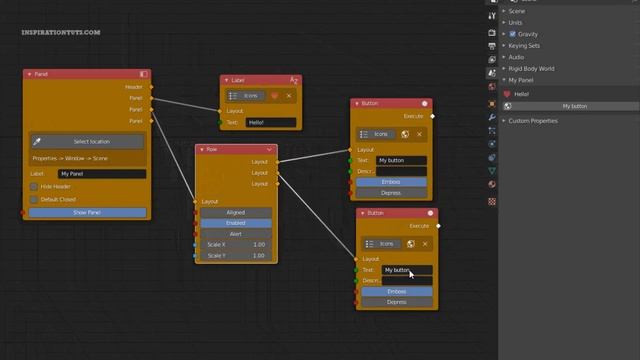The height and width of the screenshot is (360, 640).
Task: Open the World properties tab
Action: tap(492, 87)
